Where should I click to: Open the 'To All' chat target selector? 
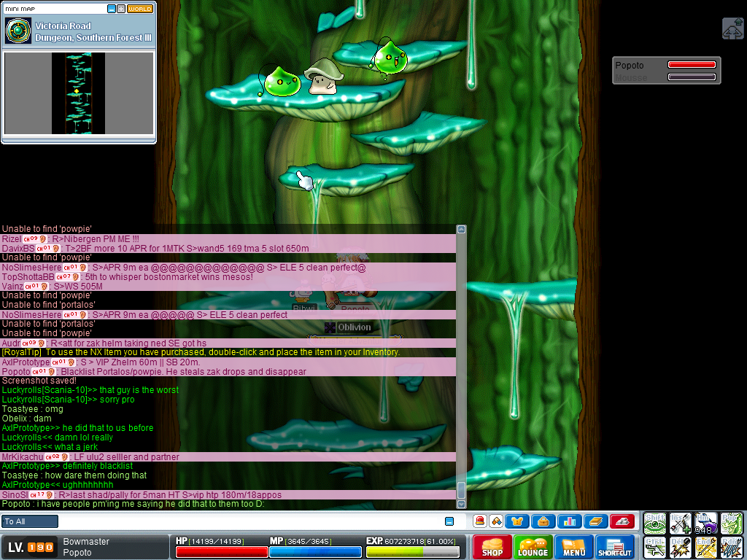(30, 521)
